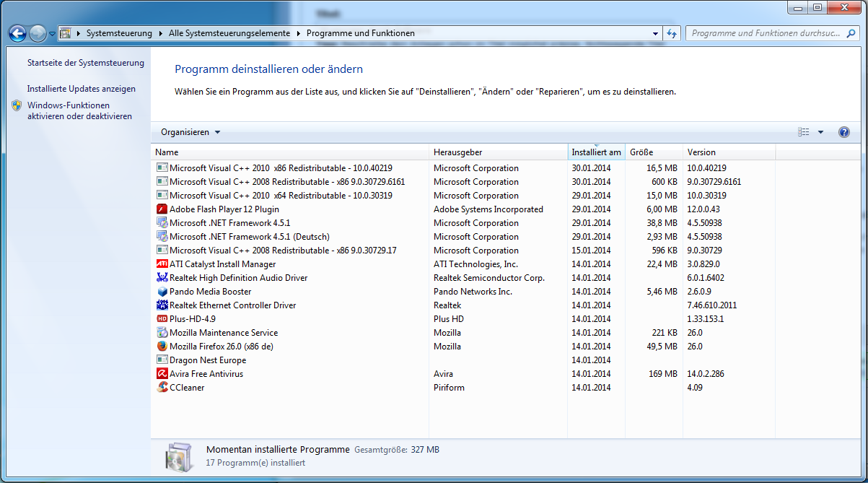Sort list by Name column header
Screen dimensions: 868x483
[x=291, y=152]
